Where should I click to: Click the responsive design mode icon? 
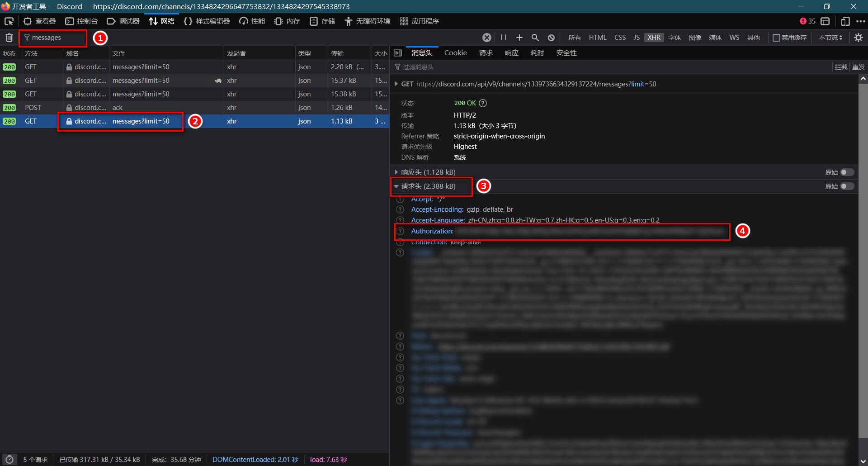845,21
